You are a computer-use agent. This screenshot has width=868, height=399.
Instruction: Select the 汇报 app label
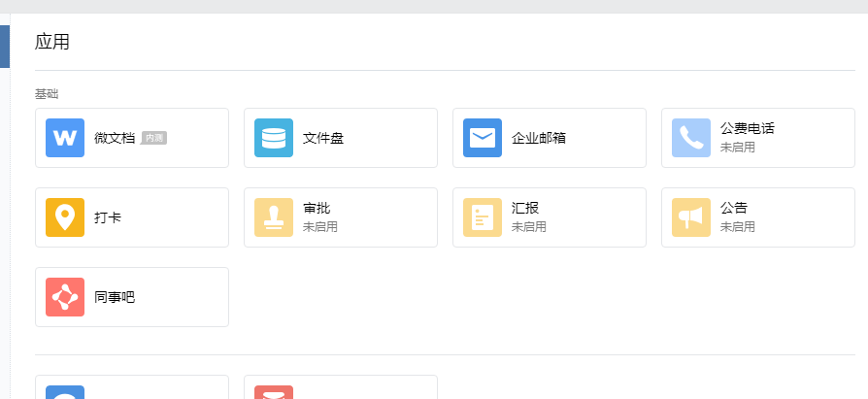[x=525, y=208]
